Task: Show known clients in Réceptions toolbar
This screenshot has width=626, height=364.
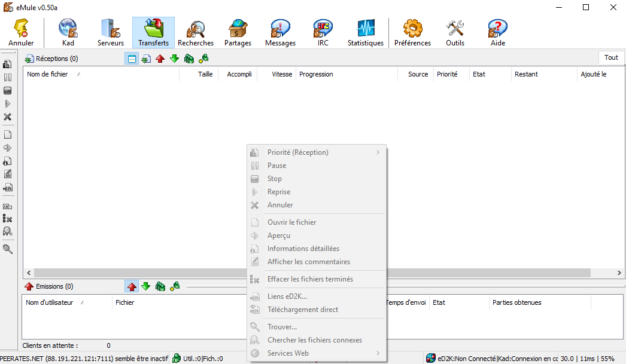Action: 203,59
